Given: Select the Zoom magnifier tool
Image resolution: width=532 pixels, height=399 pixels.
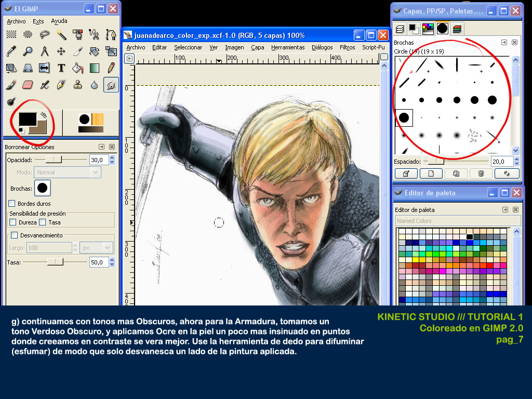Looking at the screenshot, I should pyautogui.click(x=28, y=51).
